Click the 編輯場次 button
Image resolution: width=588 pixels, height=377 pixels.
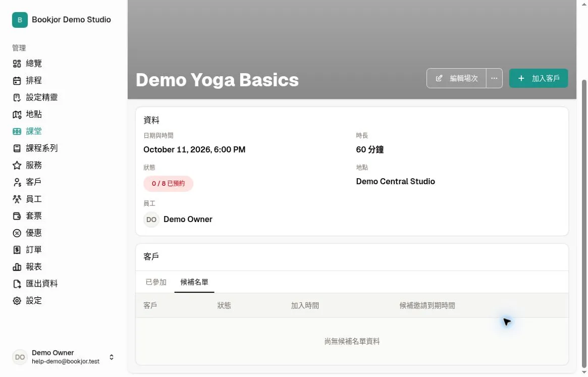pyautogui.click(x=456, y=78)
